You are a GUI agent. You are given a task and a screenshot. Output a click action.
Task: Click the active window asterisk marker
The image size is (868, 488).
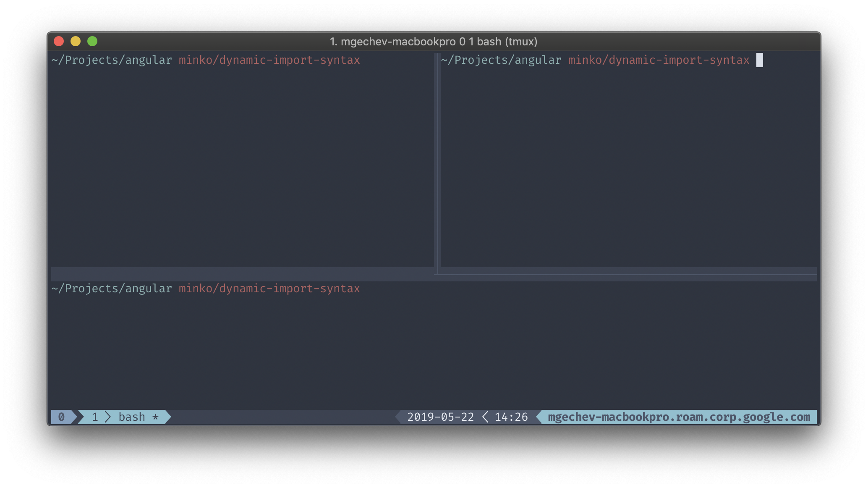156,417
